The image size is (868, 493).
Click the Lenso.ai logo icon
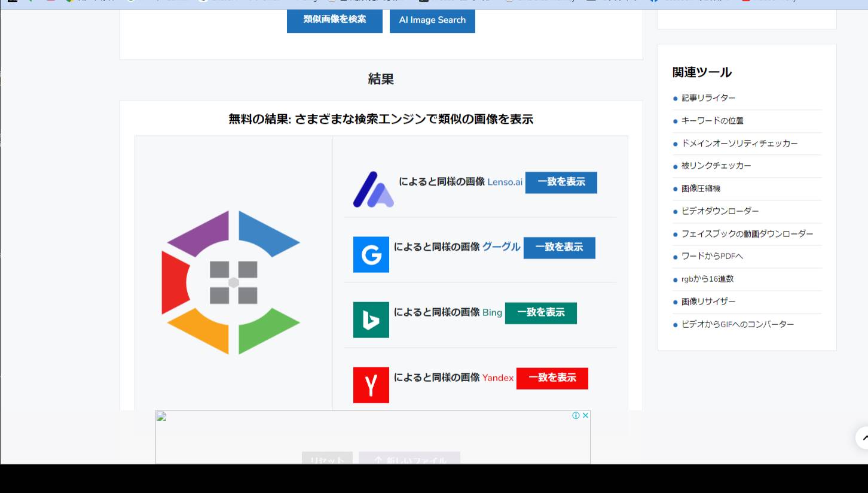pos(373,189)
